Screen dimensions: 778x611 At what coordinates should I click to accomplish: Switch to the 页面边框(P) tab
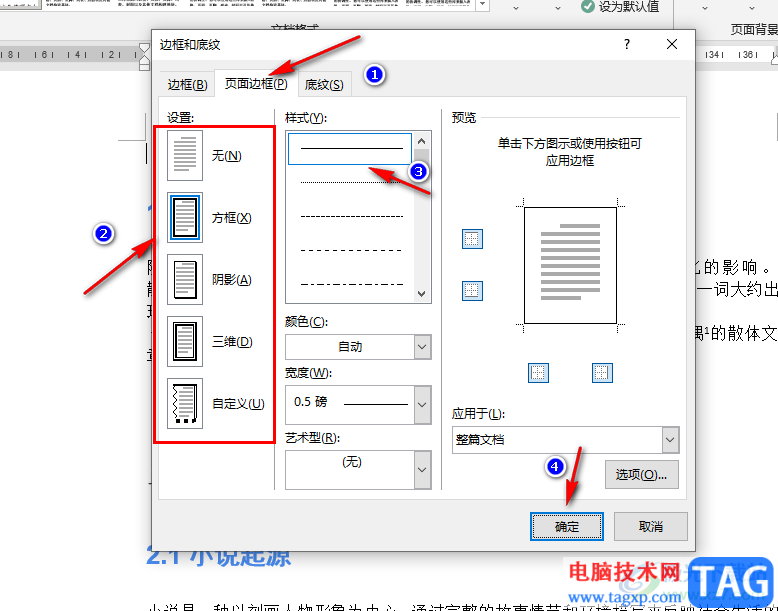tap(256, 83)
